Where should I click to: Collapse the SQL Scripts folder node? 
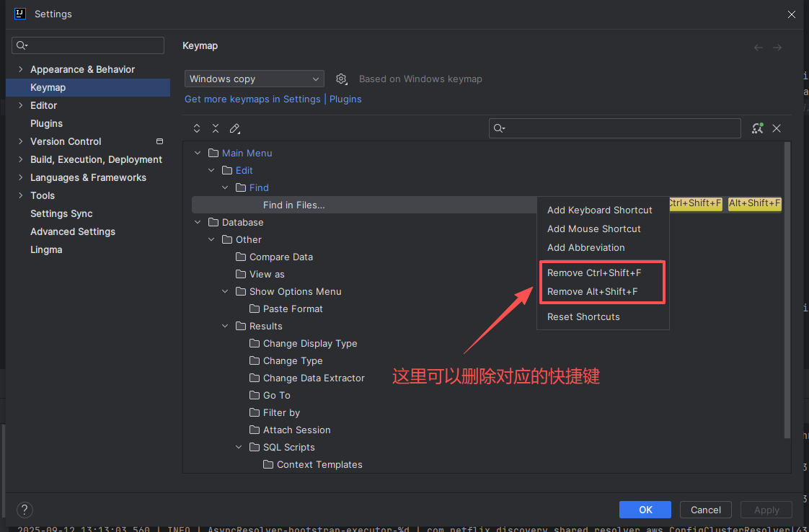point(239,448)
